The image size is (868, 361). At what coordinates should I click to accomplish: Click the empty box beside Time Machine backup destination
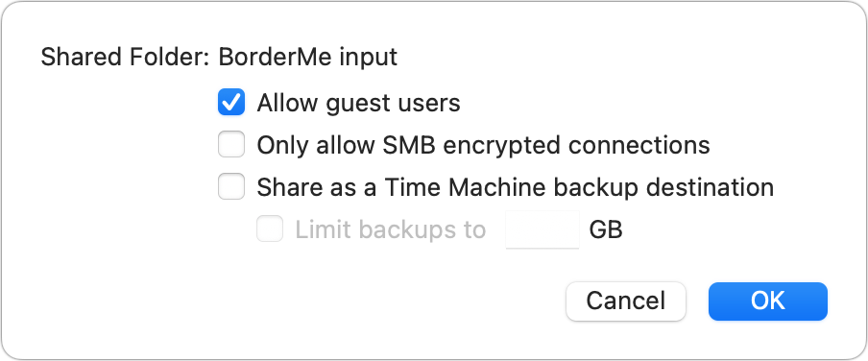point(230,187)
